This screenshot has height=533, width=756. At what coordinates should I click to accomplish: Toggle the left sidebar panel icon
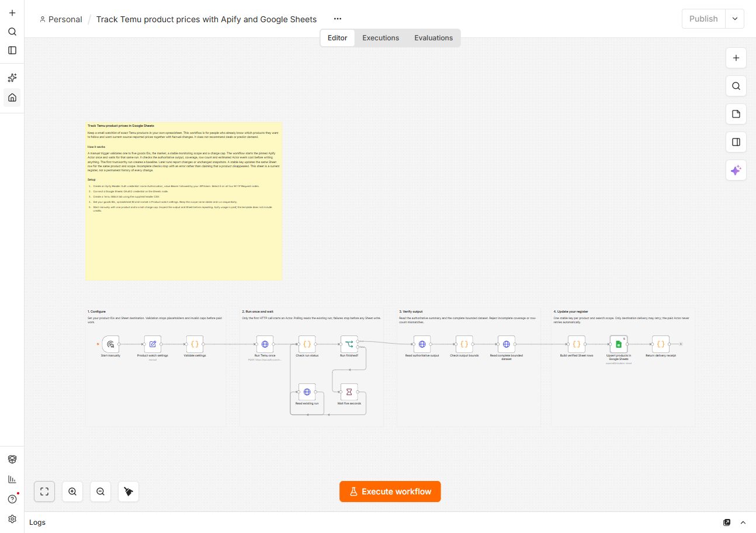pos(12,50)
